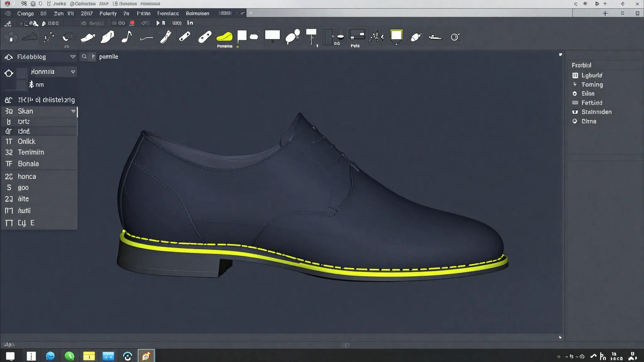The width and height of the screenshot is (644, 362).
Task: Toggle the circle target icon beside Honmıla
Action: tap(9, 73)
